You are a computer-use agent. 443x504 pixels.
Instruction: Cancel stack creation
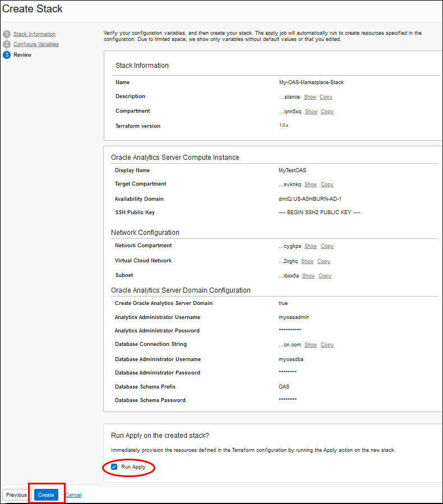click(73, 495)
